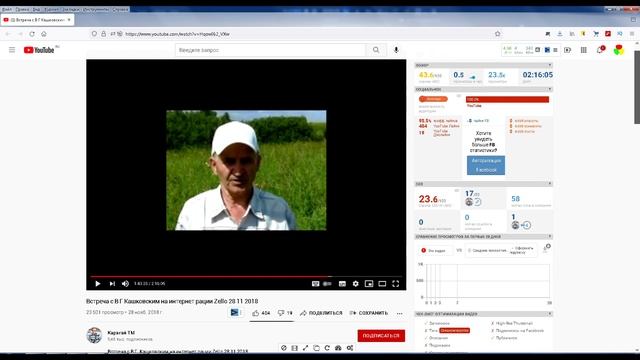The width and height of the screenshot is (640, 360).
Task: Open the 'Средние показатели' comparison dropdown
Action: [x=489, y=250]
